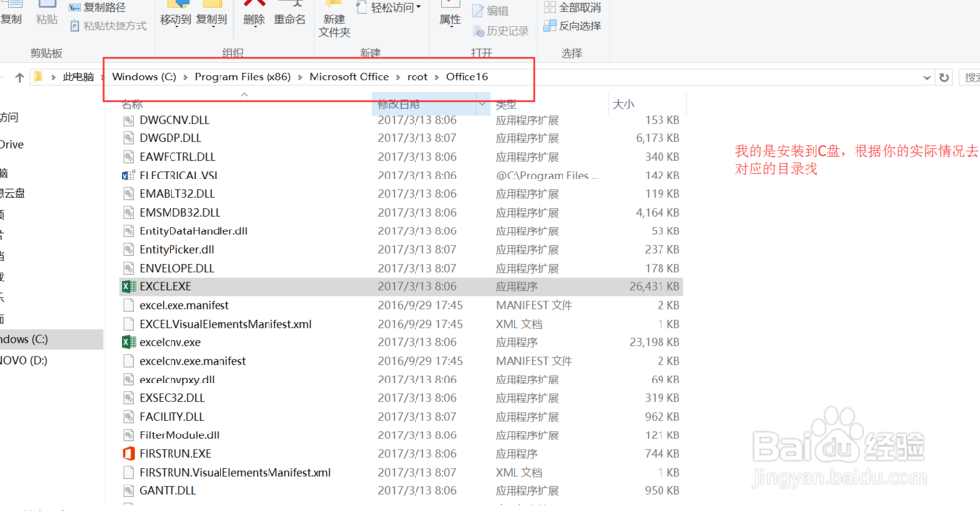Select the EXCEL.EXE file row
The width and height of the screenshot is (980, 511).
tap(401, 286)
